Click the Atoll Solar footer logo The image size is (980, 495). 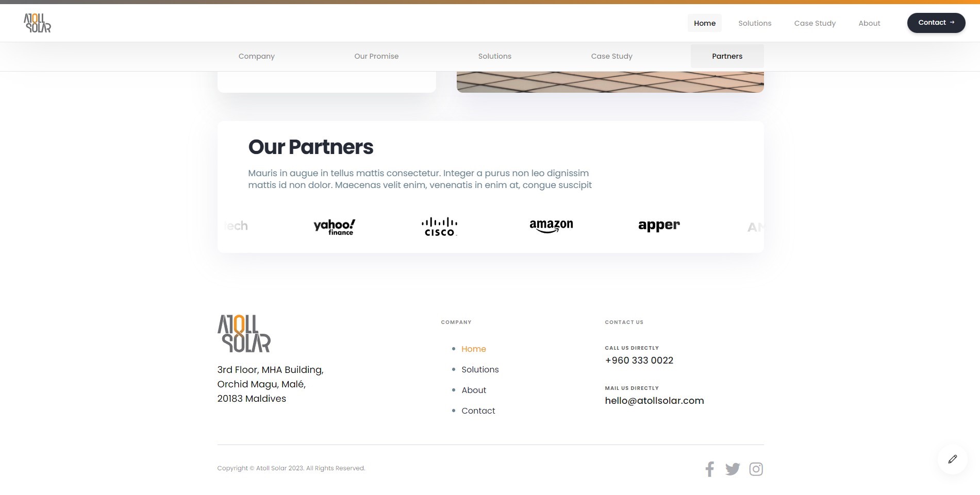point(244,334)
